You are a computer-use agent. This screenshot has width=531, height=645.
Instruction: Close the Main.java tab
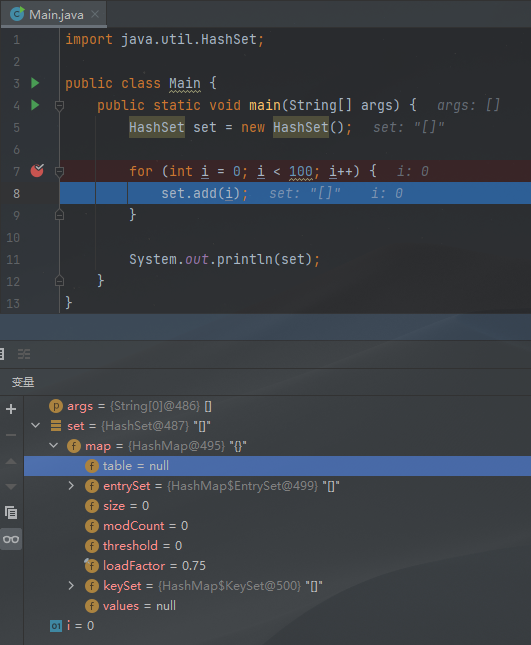point(95,14)
